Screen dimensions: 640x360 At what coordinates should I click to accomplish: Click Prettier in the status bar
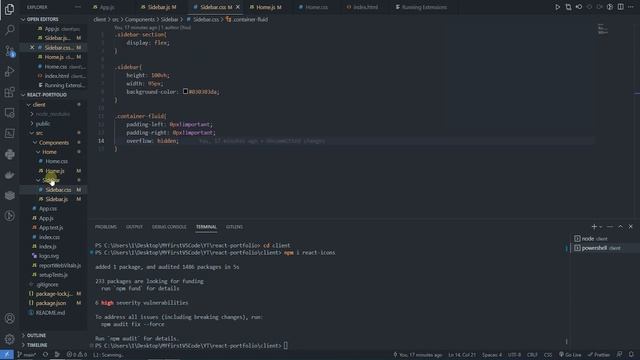tap(599, 355)
